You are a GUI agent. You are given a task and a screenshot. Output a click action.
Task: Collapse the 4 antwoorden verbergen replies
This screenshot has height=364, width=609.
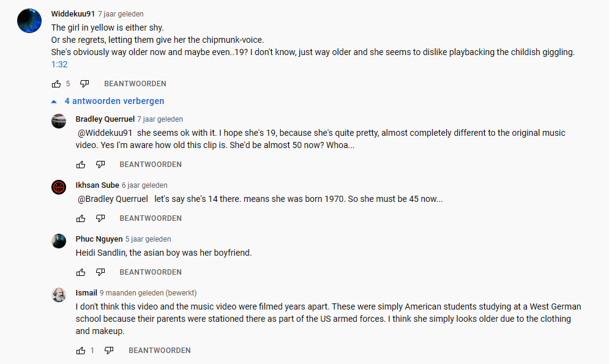pyautogui.click(x=108, y=101)
